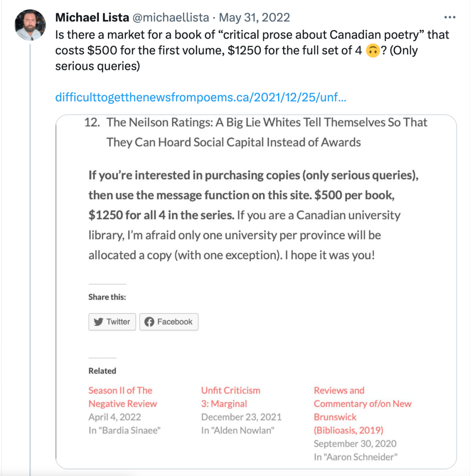This screenshot has height=476, width=470.
Task: Open the three-dot more options menu
Action: tap(450, 18)
